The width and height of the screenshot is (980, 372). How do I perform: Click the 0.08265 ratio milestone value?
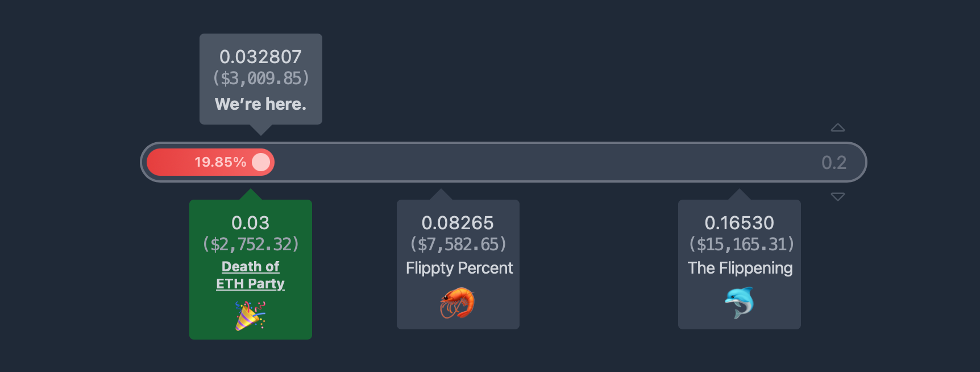(x=458, y=223)
